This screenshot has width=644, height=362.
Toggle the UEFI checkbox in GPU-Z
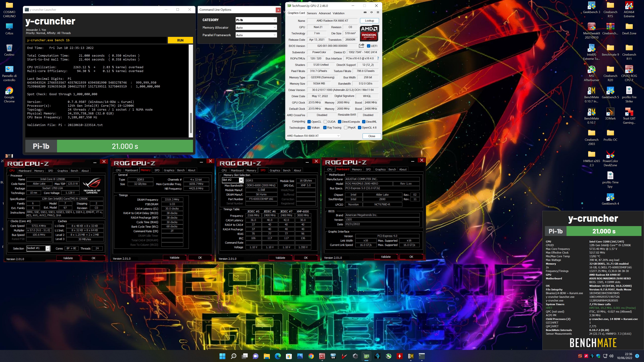(368, 46)
